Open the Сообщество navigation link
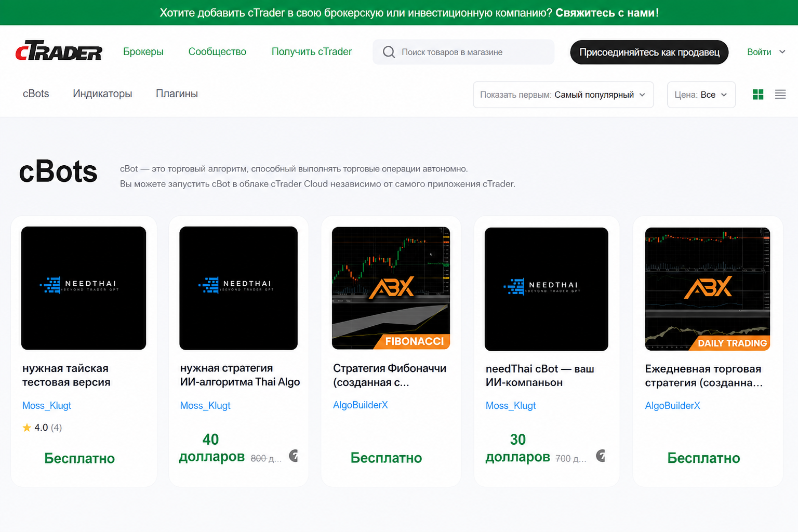The width and height of the screenshot is (798, 532). coord(217,51)
